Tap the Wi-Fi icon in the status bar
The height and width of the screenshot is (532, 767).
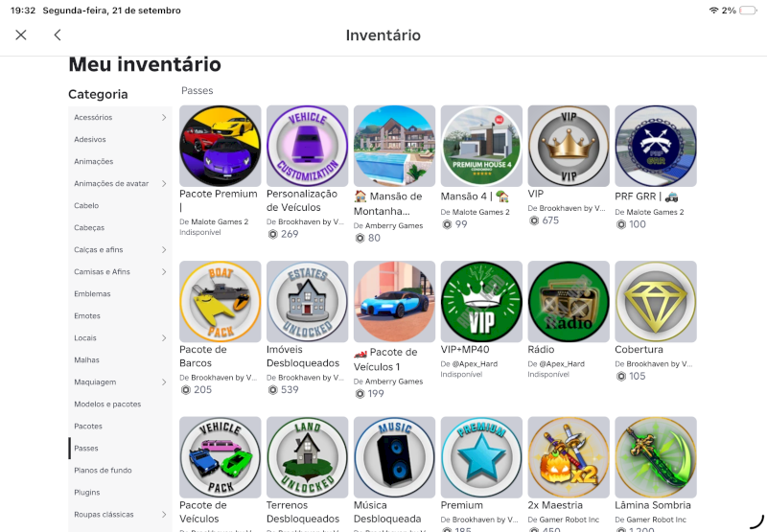point(713,11)
